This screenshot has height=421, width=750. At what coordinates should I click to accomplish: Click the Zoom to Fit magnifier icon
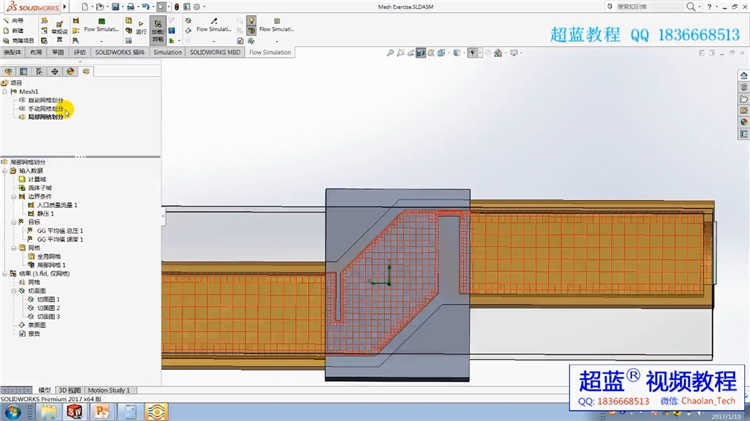390,53
